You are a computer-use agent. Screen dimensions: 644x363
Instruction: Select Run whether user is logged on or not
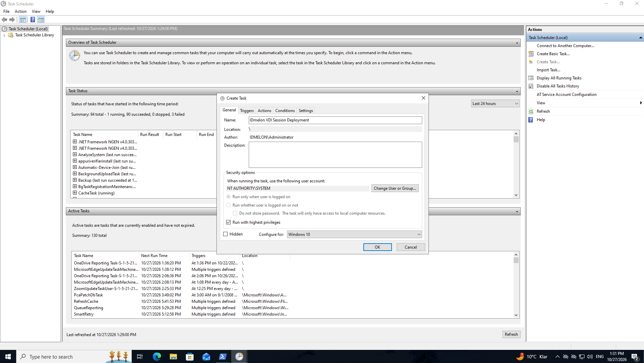click(x=229, y=205)
